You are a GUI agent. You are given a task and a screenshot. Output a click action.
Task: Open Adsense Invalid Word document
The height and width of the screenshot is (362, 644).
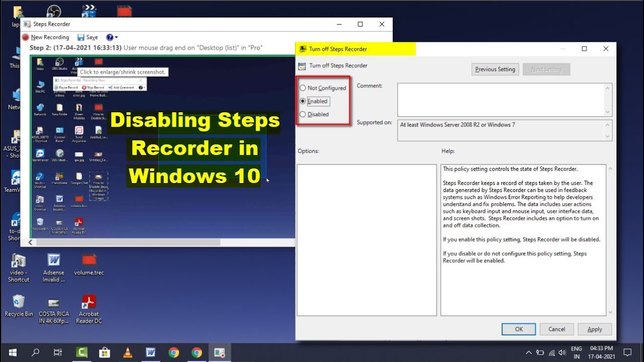pos(54,268)
